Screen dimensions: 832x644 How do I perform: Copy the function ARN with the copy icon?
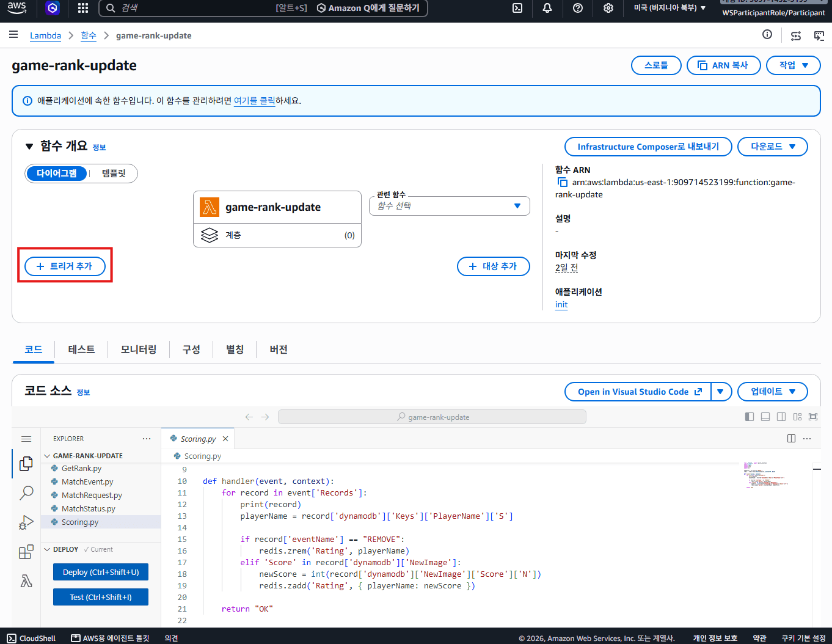(x=562, y=182)
